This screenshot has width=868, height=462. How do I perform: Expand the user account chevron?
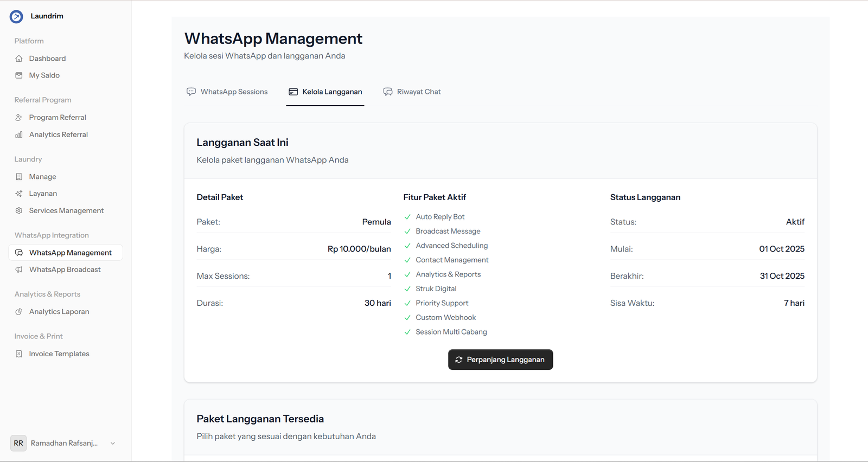tap(113, 443)
